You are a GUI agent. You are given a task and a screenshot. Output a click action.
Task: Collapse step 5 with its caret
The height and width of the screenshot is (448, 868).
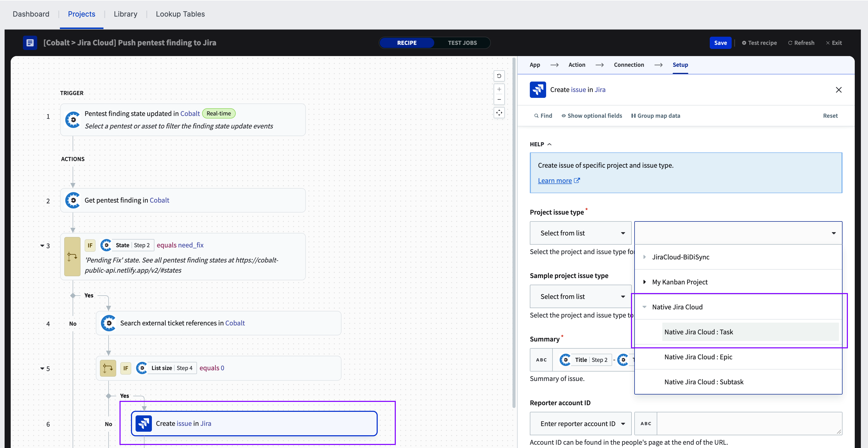point(42,368)
